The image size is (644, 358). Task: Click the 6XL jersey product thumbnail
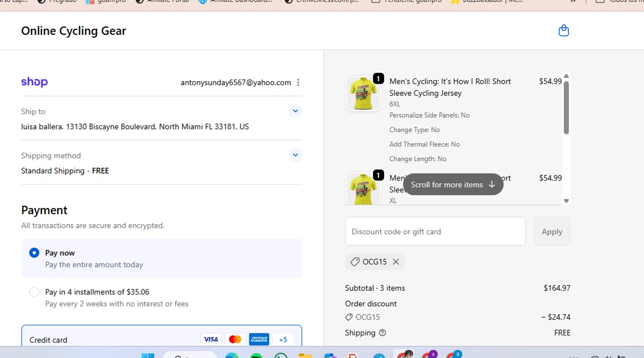pos(363,94)
